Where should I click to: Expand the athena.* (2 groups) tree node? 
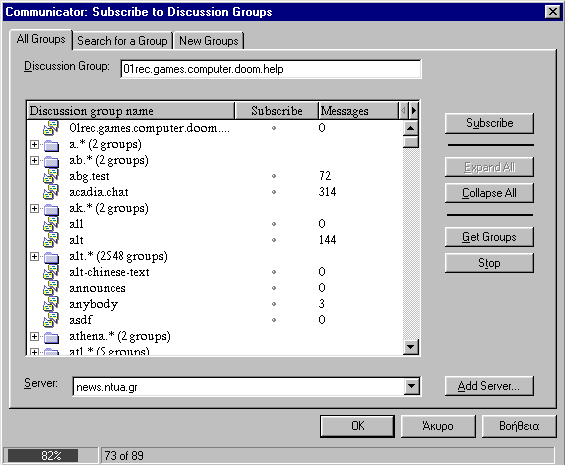[x=34, y=336]
